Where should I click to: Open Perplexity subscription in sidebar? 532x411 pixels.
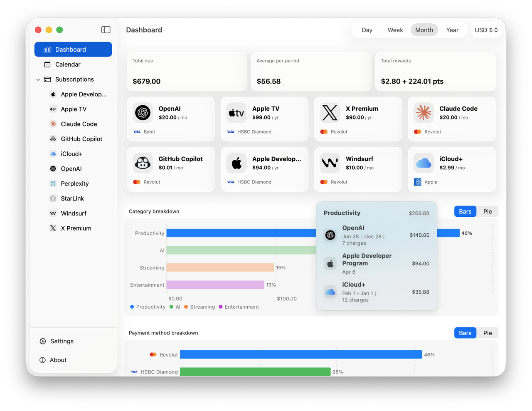pyautogui.click(x=74, y=183)
